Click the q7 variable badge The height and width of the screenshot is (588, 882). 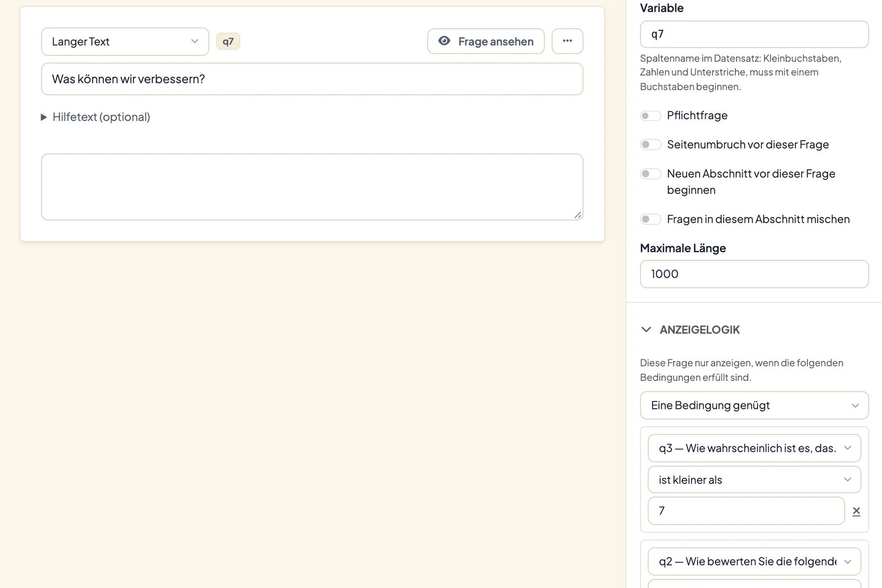pos(228,41)
